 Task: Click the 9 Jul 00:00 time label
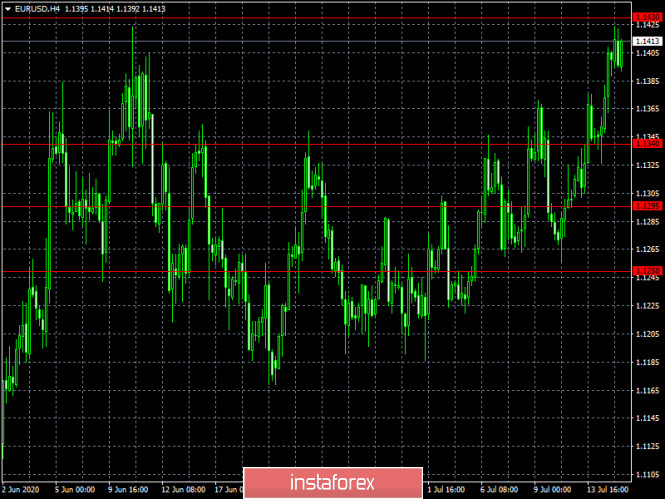point(553,491)
